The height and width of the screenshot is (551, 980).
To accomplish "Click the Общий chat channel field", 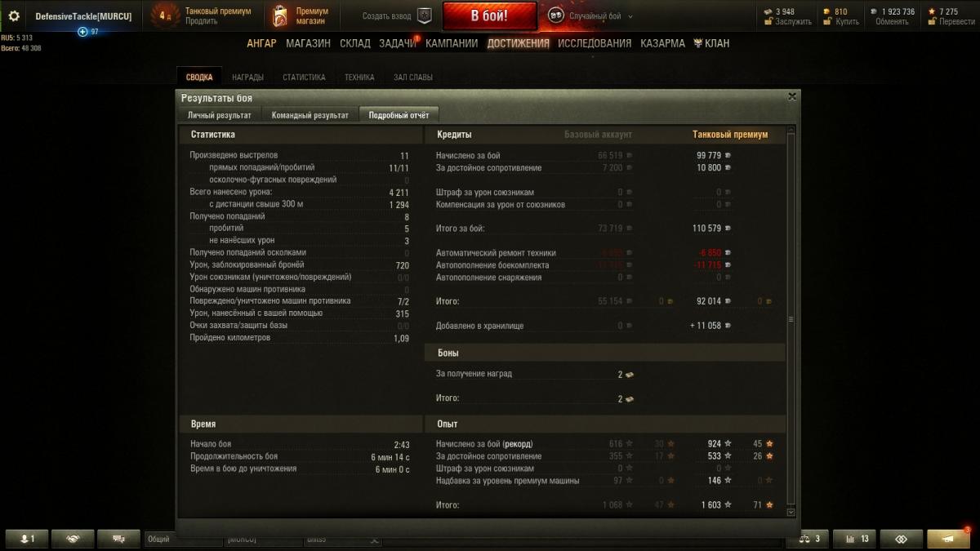I will click(x=182, y=540).
